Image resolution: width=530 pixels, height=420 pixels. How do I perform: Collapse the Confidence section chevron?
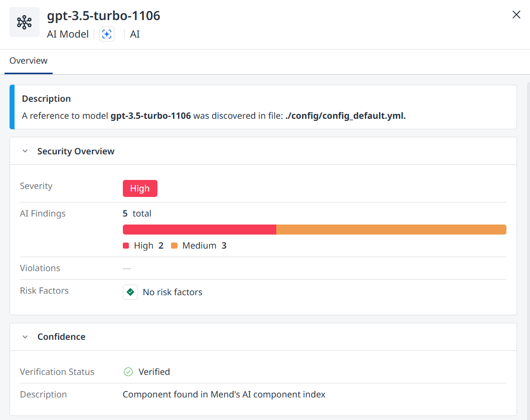click(25, 337)
